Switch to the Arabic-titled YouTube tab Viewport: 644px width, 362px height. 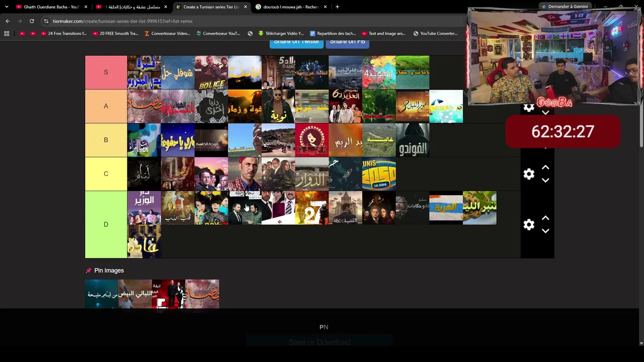(132, 7)
